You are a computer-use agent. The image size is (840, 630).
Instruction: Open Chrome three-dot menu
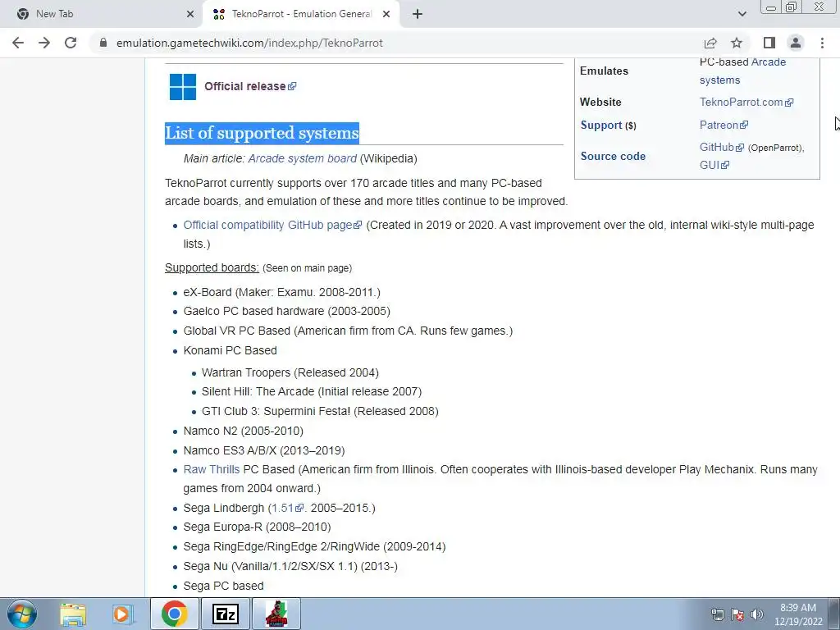[x=822, y=43]
